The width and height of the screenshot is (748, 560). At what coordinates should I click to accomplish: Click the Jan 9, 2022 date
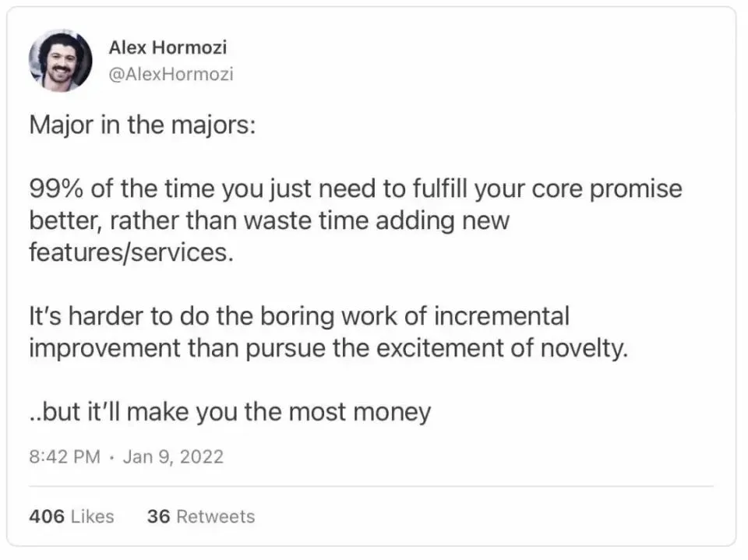pyautogui.click(x=173, y=456)
